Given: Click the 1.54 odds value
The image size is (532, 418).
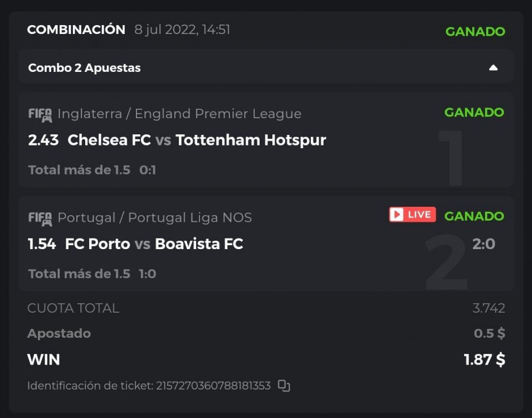Looking at the screenshot, I should (x=42, y=244).
